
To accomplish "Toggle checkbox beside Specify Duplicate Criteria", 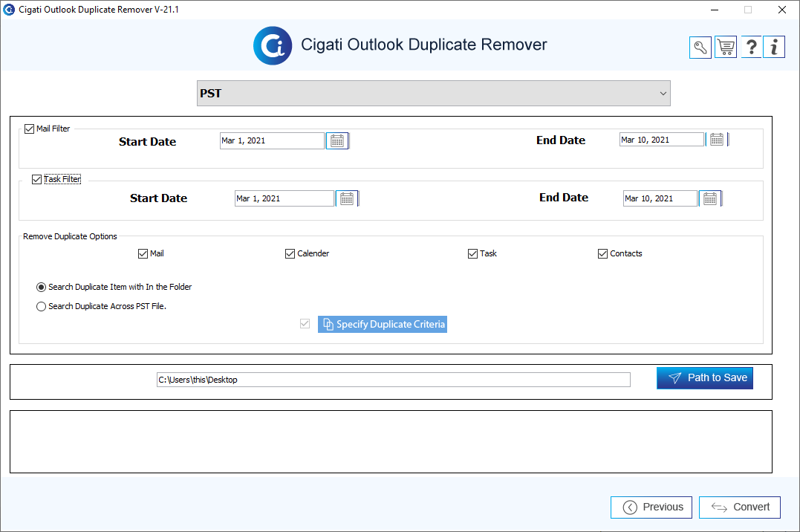I will tap(305, 324).
